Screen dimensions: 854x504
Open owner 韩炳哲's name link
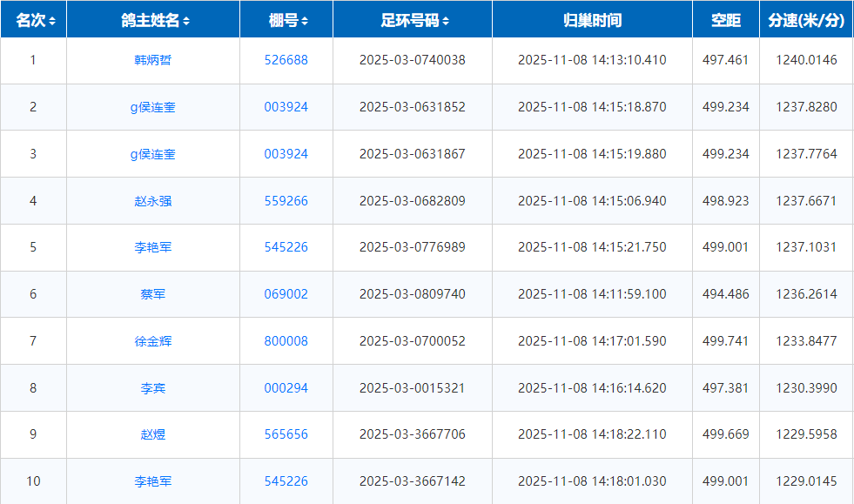[153, 60]
